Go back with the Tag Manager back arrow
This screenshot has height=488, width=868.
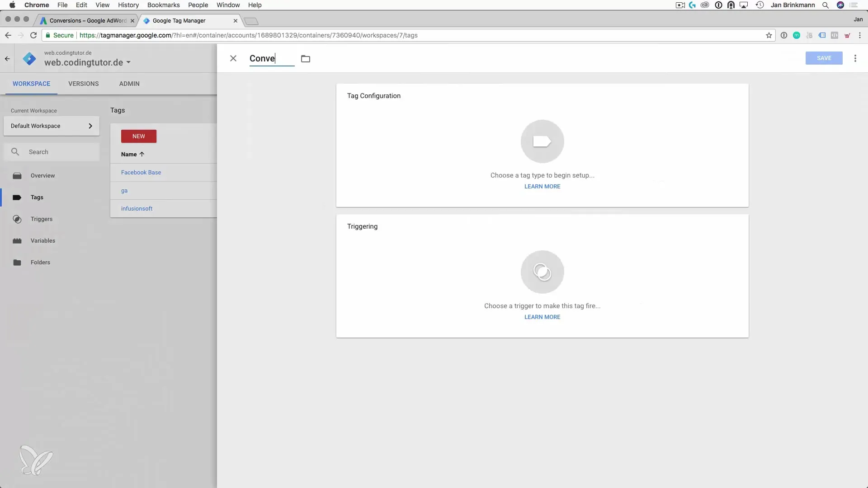[x=7, y=59]
